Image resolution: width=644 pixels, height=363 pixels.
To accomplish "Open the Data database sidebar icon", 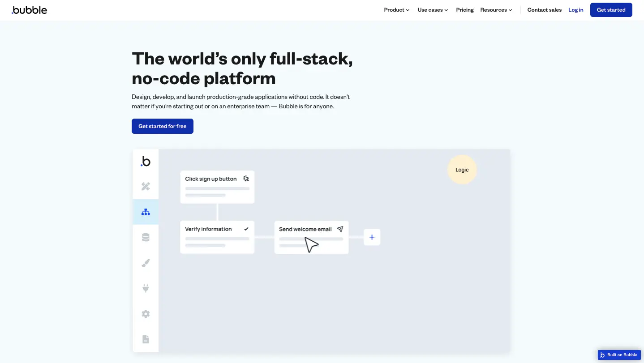I will pyautogui.click(x=146, y=237).
